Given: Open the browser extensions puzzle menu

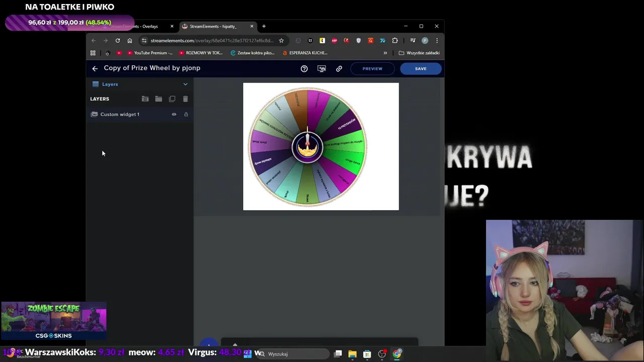Looking at the screenshot, I should coord(395,41).
